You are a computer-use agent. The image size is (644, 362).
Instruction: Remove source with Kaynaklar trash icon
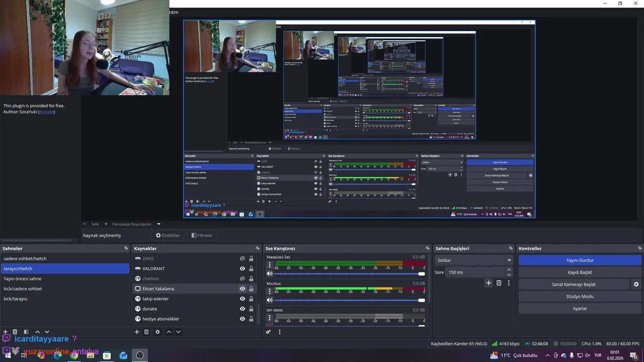coord(146,332)
